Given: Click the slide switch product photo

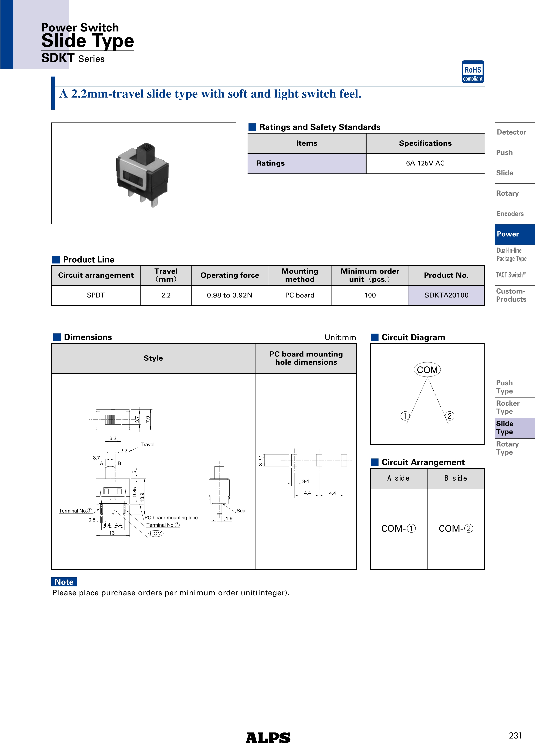Looking at the screenshot, I should click(x=143, y=173).
